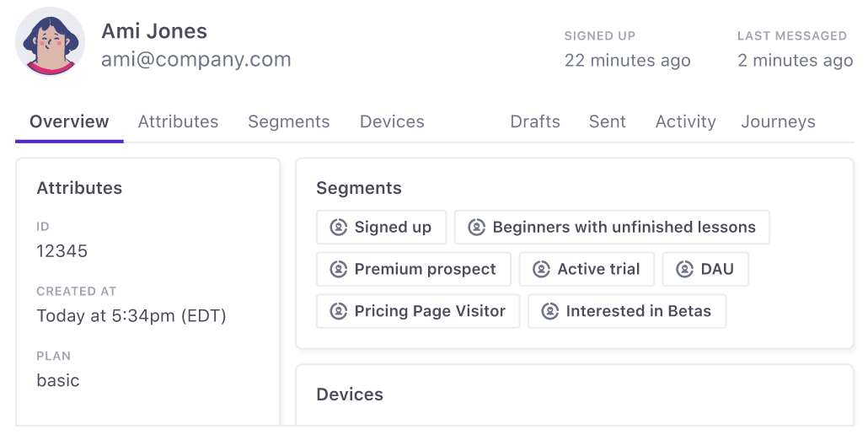This screenshot has width=868, height=440.
Task: Click Ami Jones profile avatar
Action: pos(50,42)
